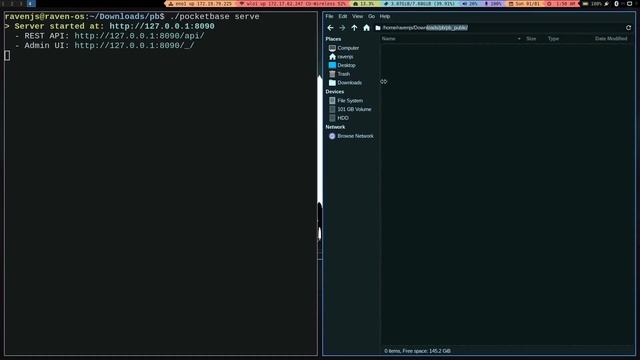Go back in file manager
The height and width of the screenshot is (360, 640).
tap(330, 28)
